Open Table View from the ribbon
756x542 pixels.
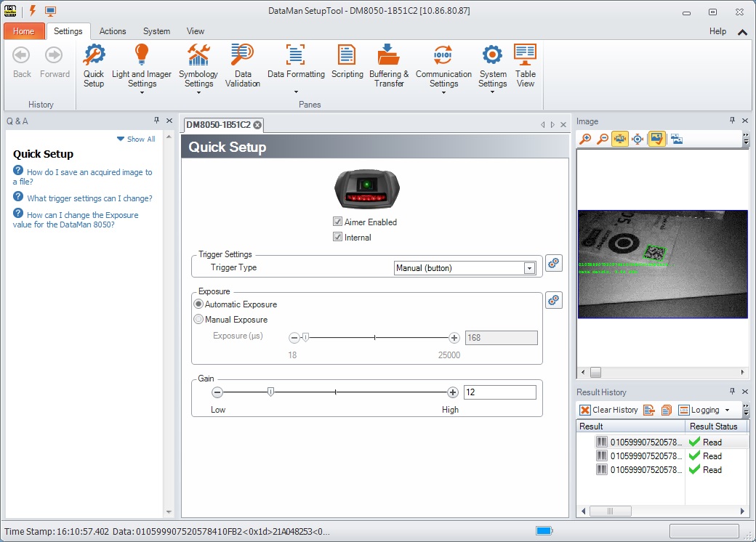tap(525, 57)
